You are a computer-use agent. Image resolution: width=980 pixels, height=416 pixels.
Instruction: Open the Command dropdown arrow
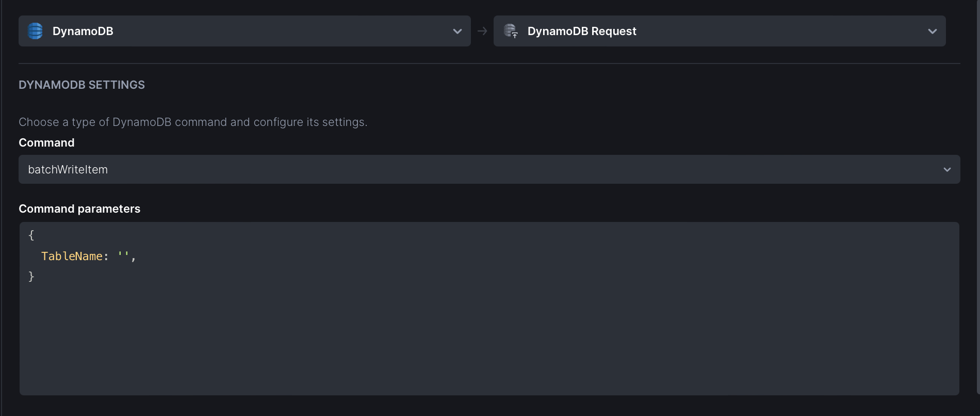point(947,170)
